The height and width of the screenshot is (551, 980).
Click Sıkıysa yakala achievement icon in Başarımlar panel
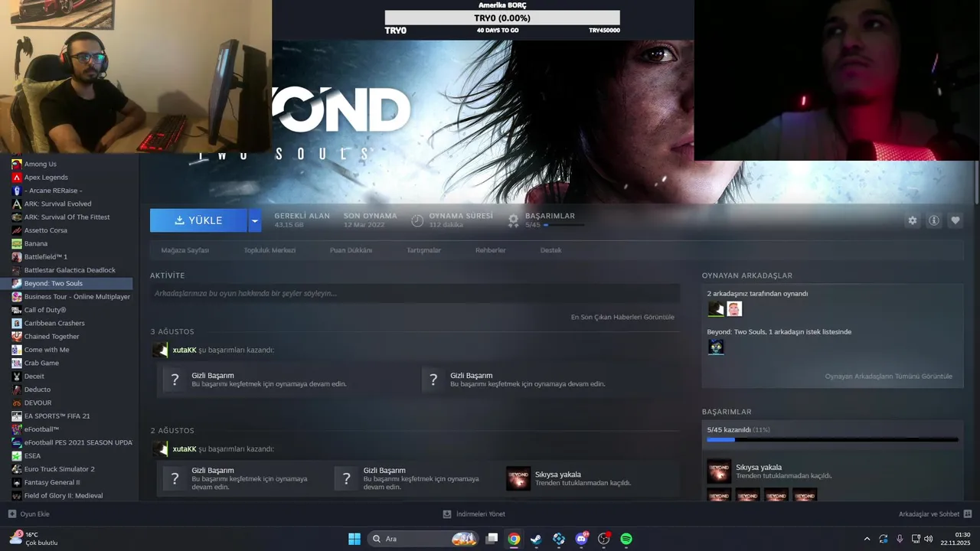tap(719, 471)
